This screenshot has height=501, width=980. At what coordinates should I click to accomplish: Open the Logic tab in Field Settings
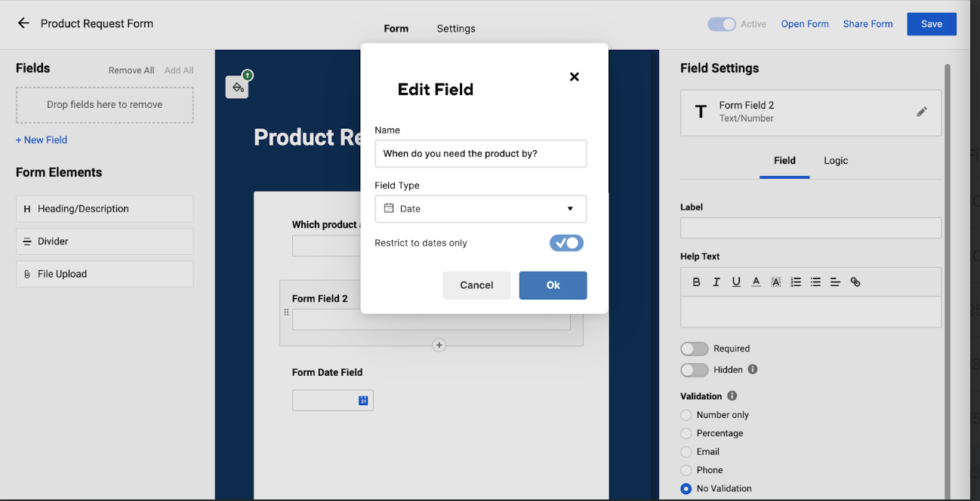coord(835,160)
